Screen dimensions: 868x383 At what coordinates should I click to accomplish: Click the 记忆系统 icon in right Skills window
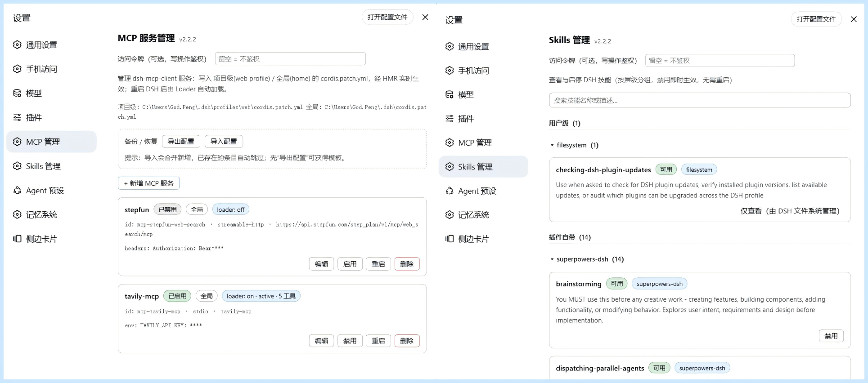tap(450, 214)
